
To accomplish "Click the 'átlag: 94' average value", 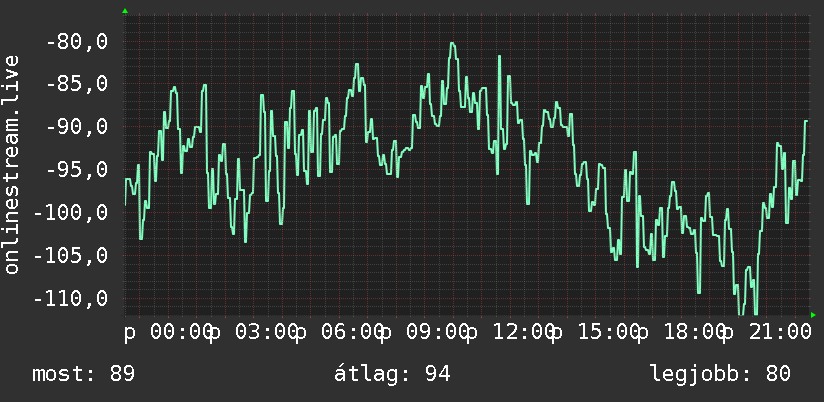I will [393, 374].
